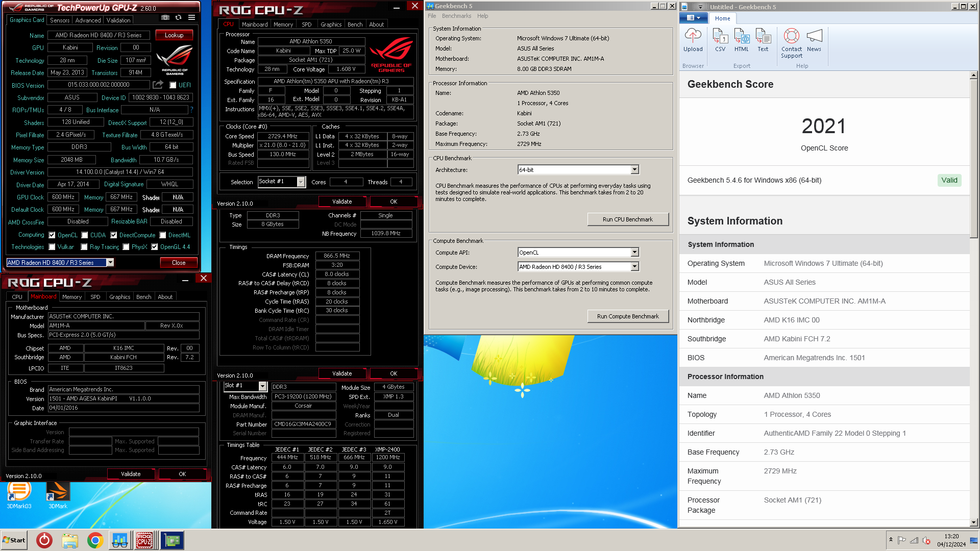The height and width of the screenshot is (551, 980).
Task: Open the 3DMark03 desktop shortcut
Action: (x=19, y=495)
